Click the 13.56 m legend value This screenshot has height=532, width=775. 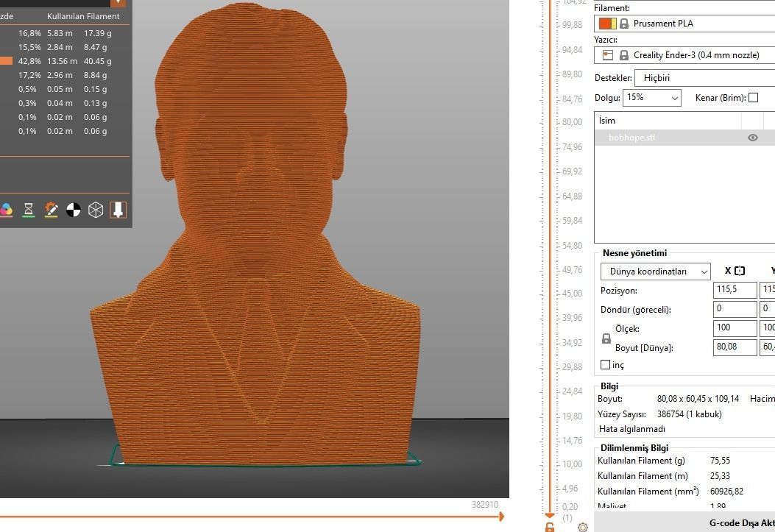(x=63, y=61)
